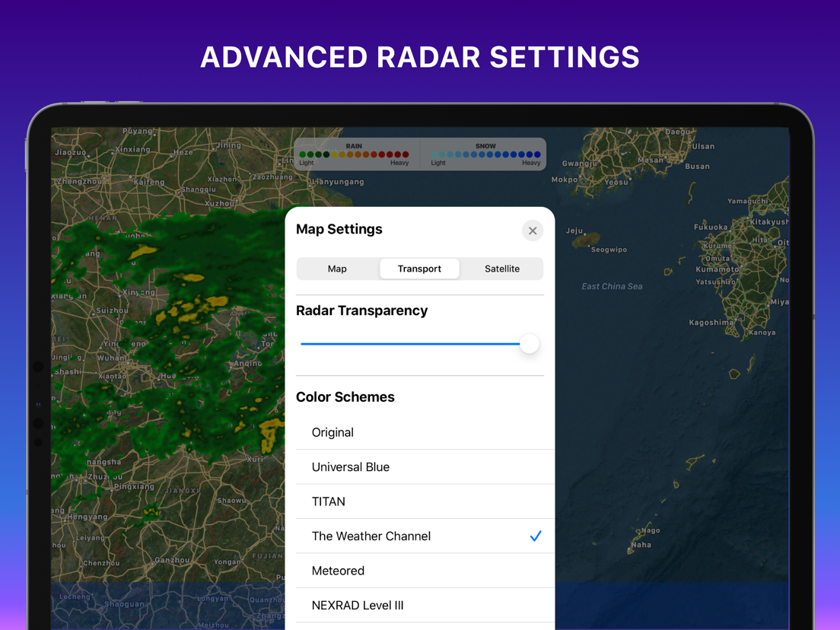Viewport: 840px width, 630px height.
Task: Click the RAIN intensity legend
Action: click(x=354, y=154)
